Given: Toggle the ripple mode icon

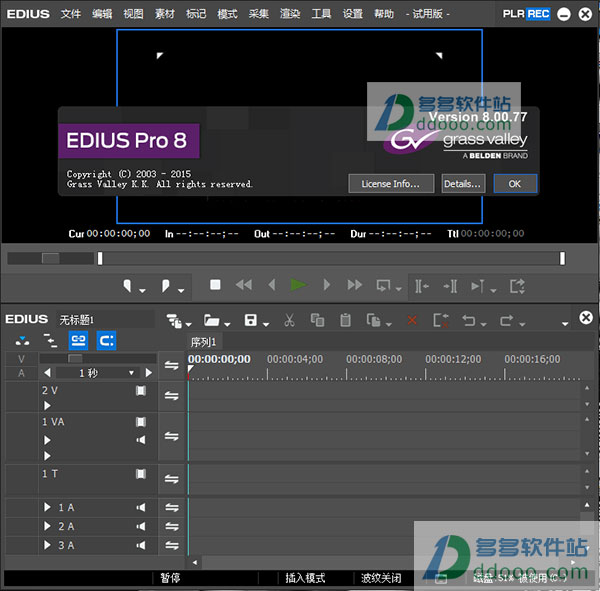Looking at the screenshot, I should [x=50, y=340].
